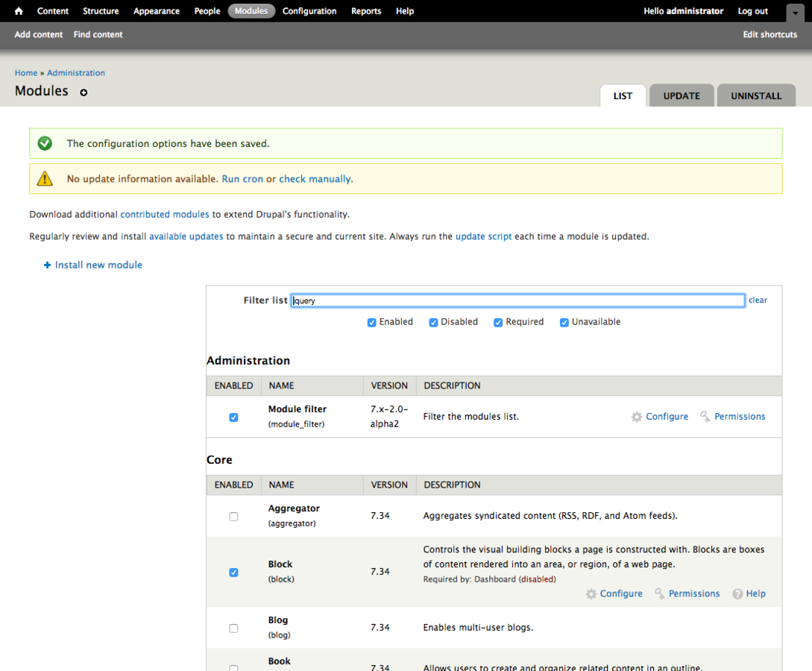Uncheck the Enabled filter checkbox
Viewport: 812px width, 671px height.
(x=372, y=323)
